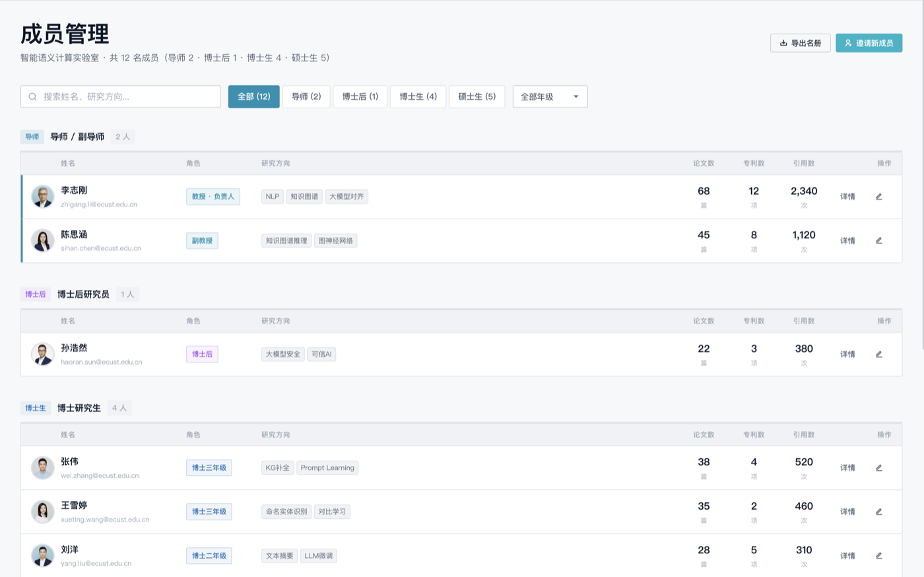Image resolution: width=924 pixels, height=577 pixels.
Task: Click the 大模型对齐 research tag
Action: point(346,197)
